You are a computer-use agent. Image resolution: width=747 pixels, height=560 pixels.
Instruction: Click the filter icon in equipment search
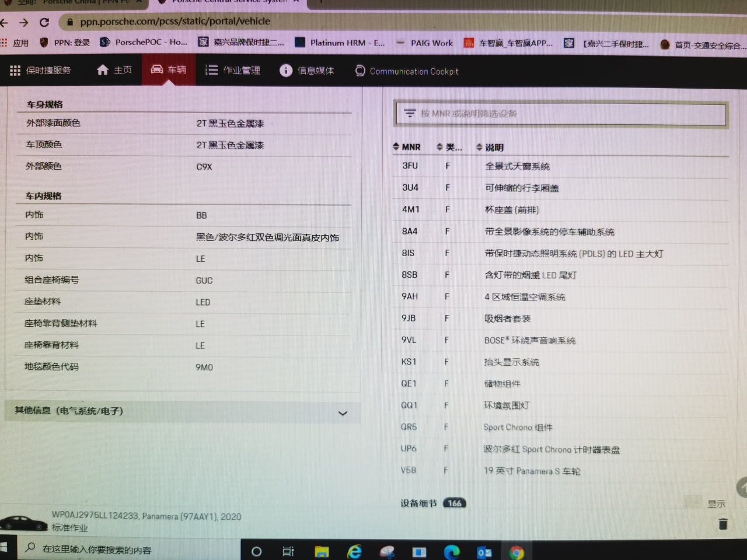point(410,113)
